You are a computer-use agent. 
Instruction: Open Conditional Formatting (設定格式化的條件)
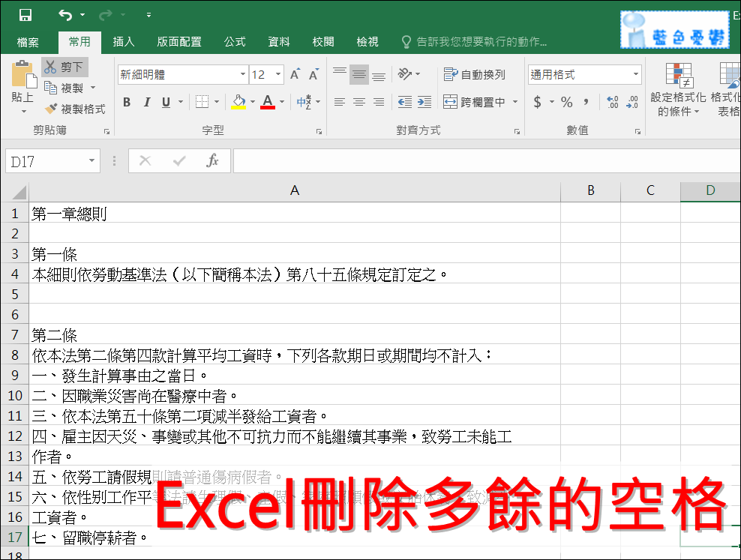click(678, 90)
